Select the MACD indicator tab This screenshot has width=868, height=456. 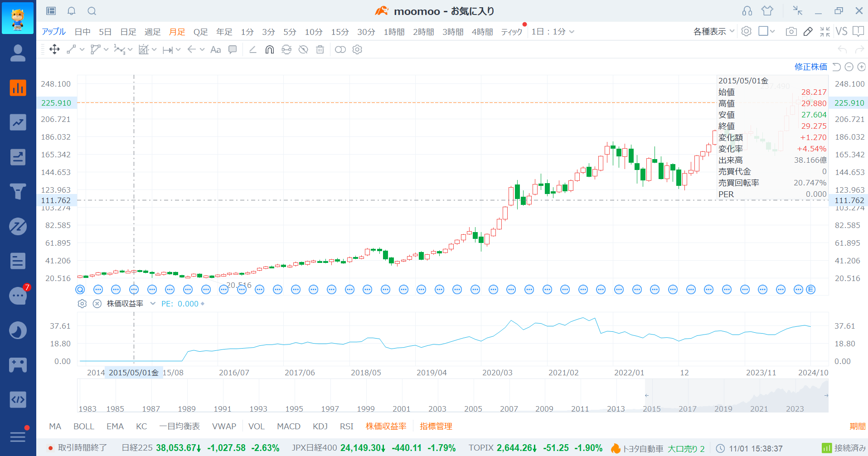(x=289, y=427)
